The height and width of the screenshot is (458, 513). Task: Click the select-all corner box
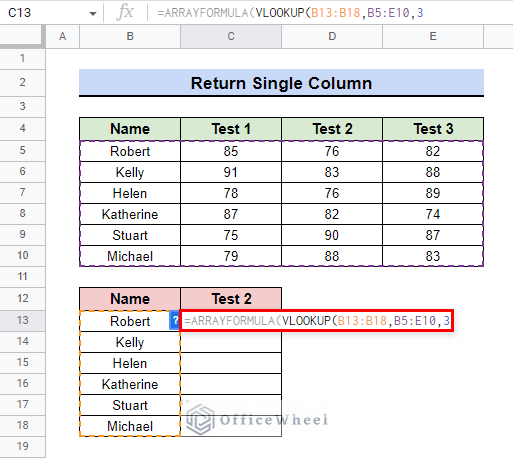(x=22, y=36)
